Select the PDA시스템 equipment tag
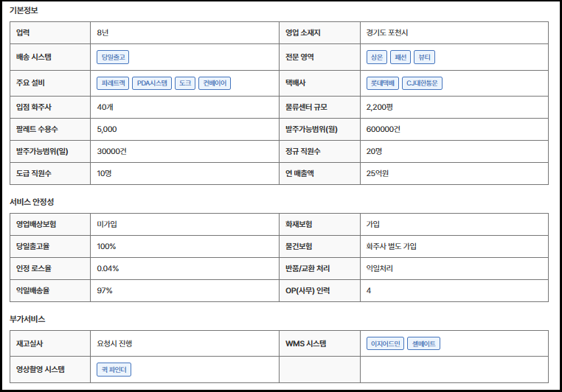562x392 pixels. [x=153, y=83]
